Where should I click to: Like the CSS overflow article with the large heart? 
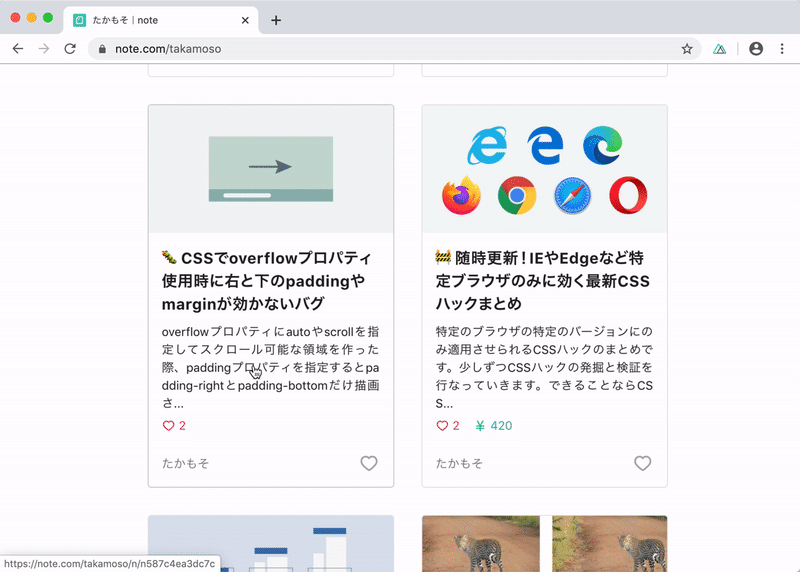[x=369, y=463]
